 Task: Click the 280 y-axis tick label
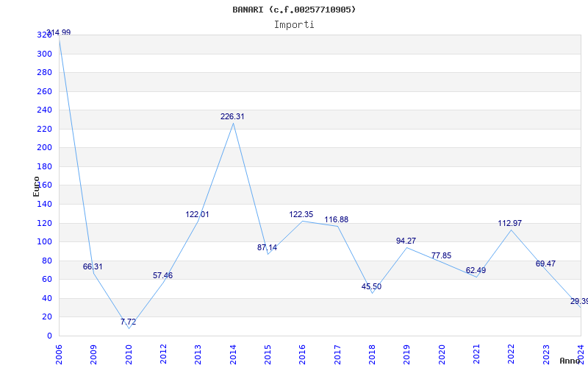click(x=44, y=72)
